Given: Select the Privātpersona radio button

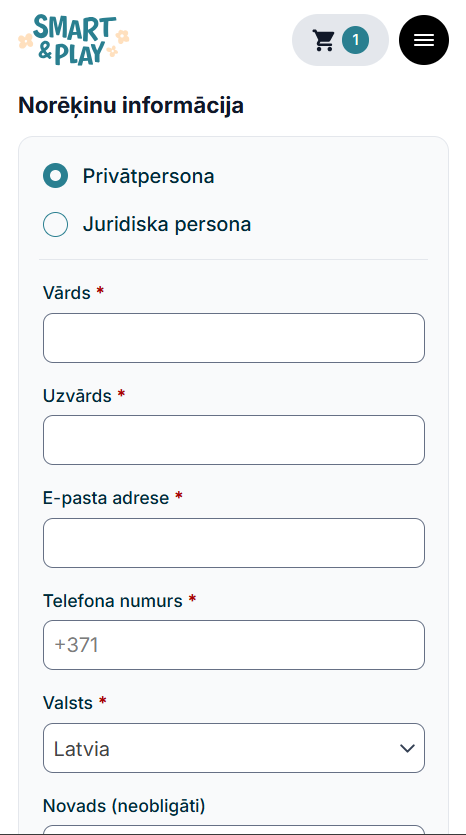Looking at the screenshot, I should (x=55, y=176).
